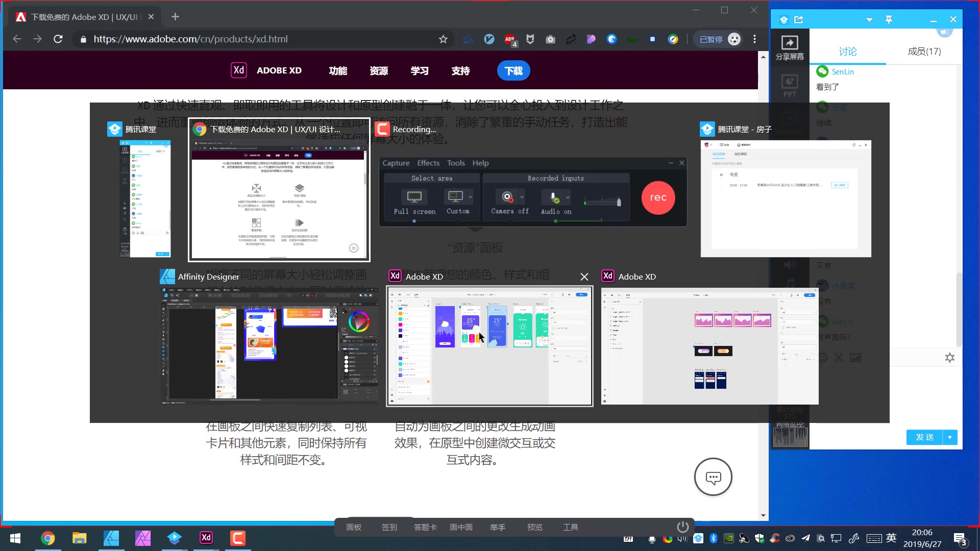This screenshot has height=551, width=980.
Task: Open Adobe XD from the taskbar
Action: click(206, 538)
